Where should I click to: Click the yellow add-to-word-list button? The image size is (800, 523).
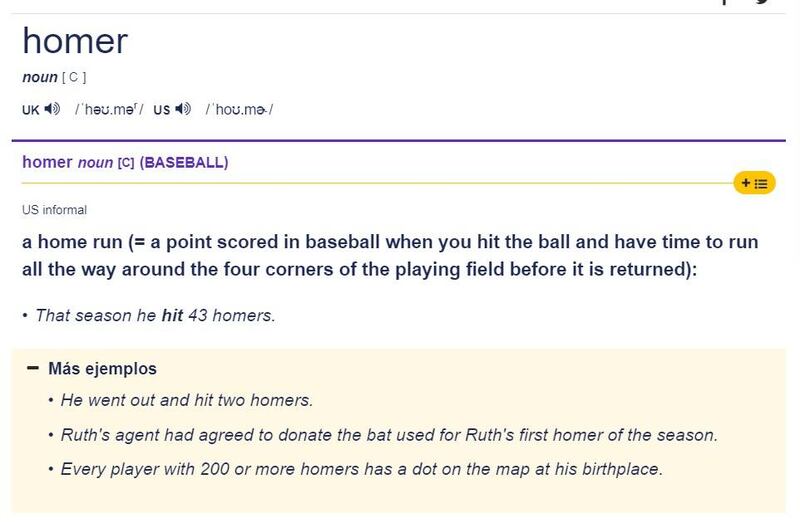[754, 183]
